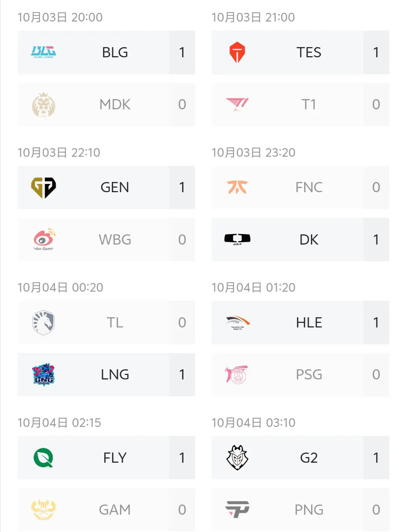Click the BLG score of 1
Image resolution: width=399 pixels, height=532 pixels.
click(x=182, y=52)
